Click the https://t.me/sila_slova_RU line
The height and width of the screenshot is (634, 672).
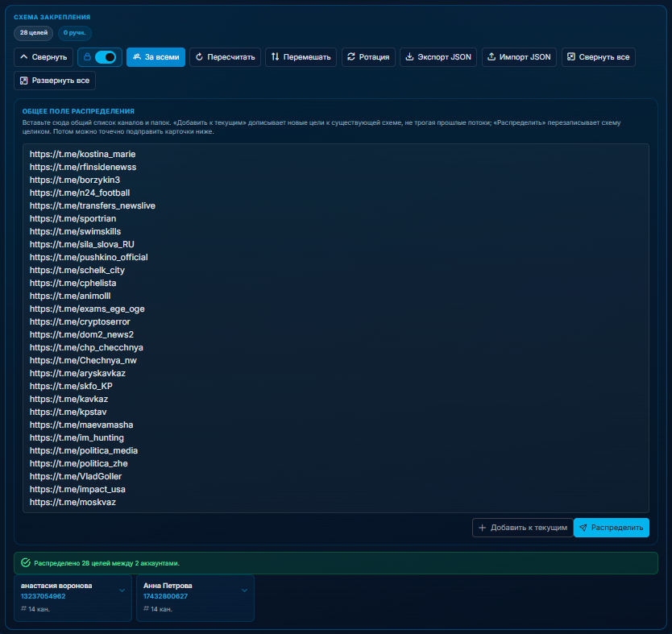tap(82, 244)
